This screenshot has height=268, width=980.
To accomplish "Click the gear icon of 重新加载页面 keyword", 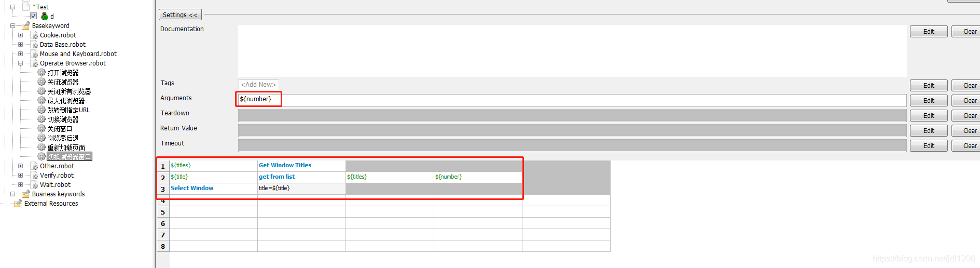I will tap(42, 148).
